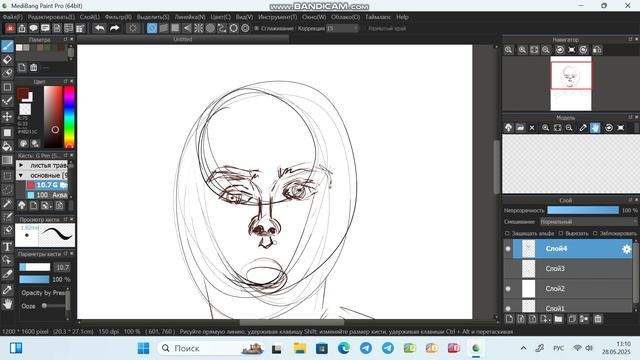Image resolution: width=640 pixels, height=360 pixels.
Task: Toggle Сглаживание checkbox
Action: [x=256, y=28]
